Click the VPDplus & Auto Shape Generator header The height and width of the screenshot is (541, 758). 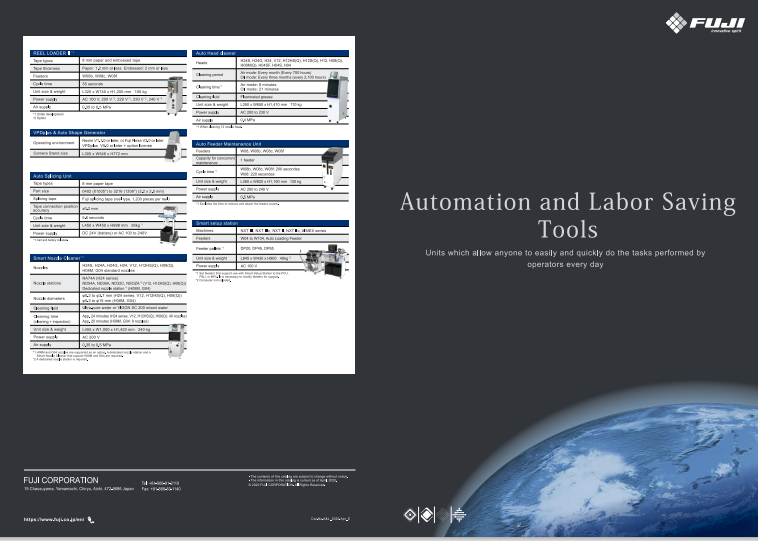point(108,132)
